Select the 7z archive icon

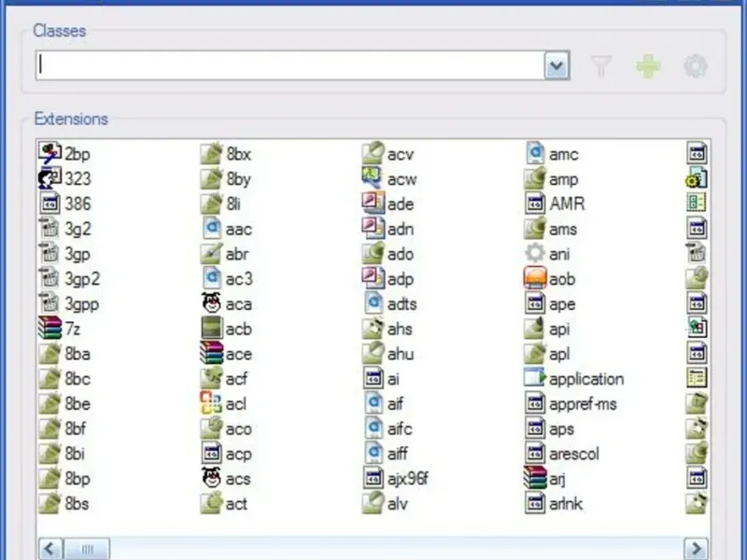(50, 329)
